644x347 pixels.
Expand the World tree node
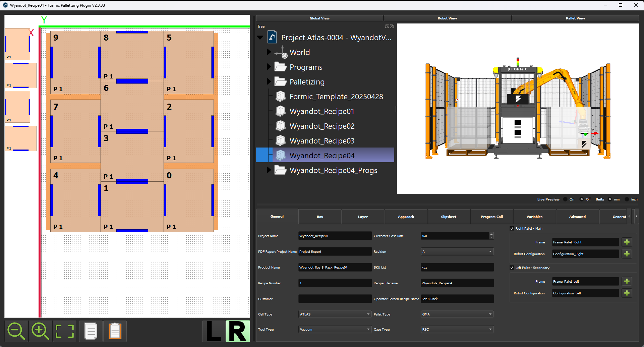pyautogui.click(x=269, y=52)
